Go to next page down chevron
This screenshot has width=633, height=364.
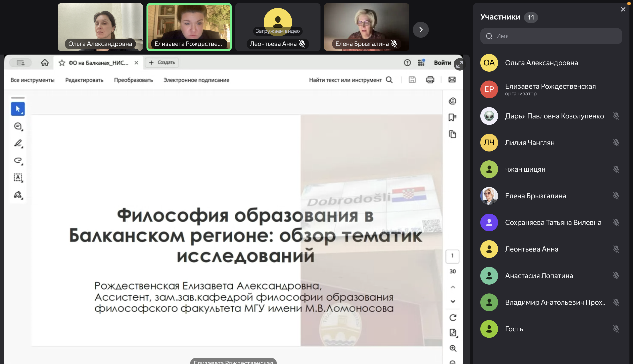point(453,301)
